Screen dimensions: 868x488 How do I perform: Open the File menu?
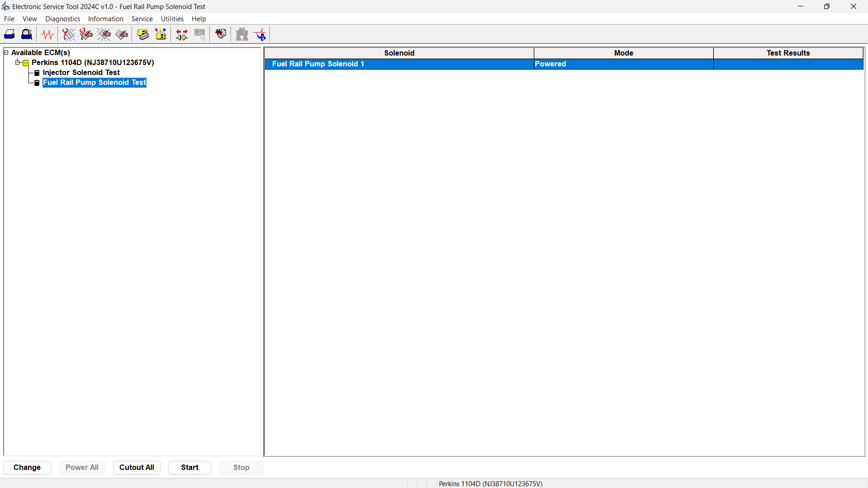pos(9,19)
